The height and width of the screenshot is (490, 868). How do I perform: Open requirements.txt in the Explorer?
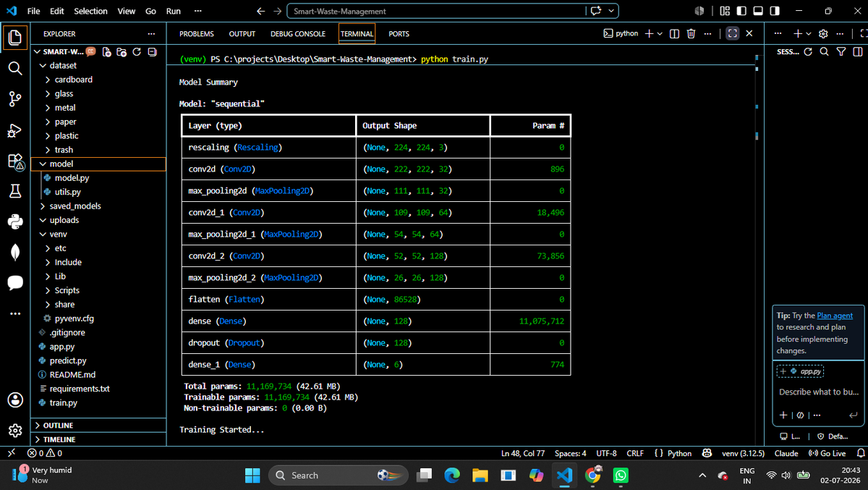coord(99,389)
